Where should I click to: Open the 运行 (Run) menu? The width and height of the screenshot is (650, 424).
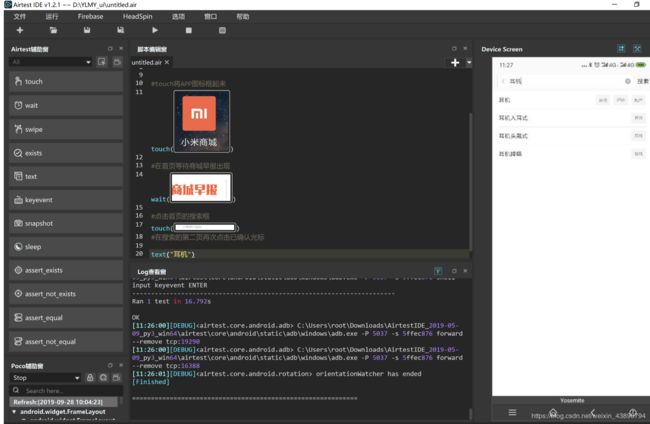pos(52,17)
